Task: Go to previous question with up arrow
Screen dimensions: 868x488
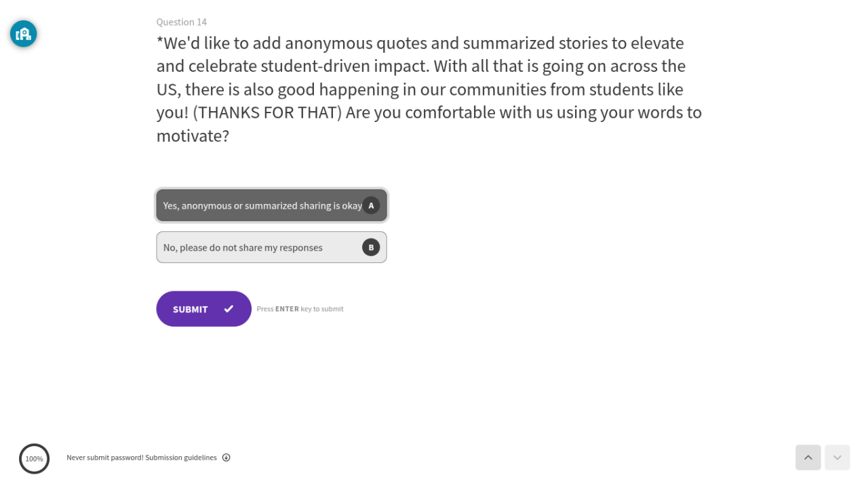Action: [x=808, y=457]
